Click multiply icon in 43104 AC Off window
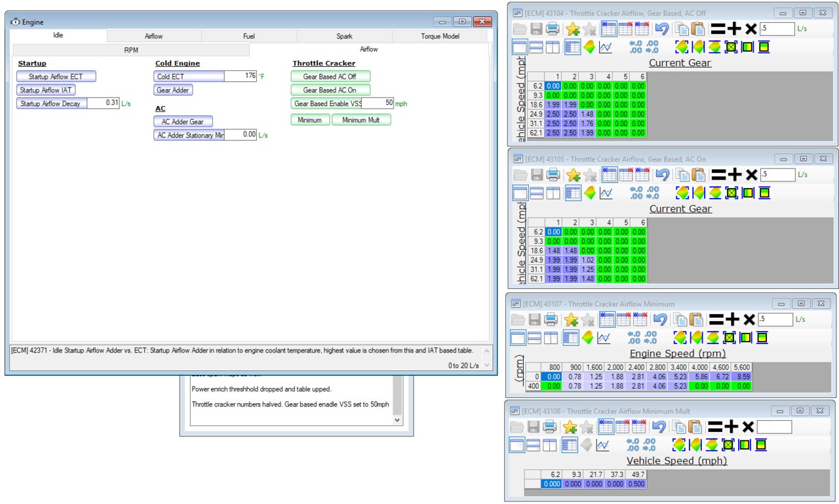Screen dimensions: 839x504 click(x=751, y=28)
